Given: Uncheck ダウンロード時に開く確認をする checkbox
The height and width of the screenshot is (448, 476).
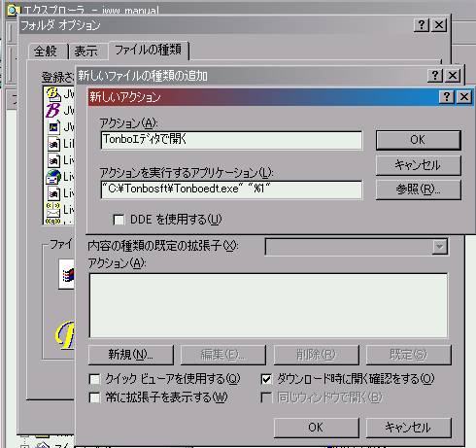Looking at the screenshot, I should click(x=266, y=379).
